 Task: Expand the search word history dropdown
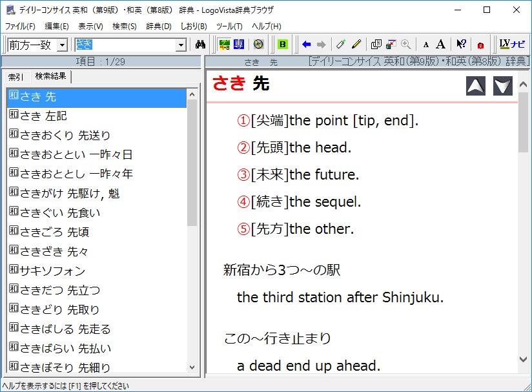tap(181, 45)
